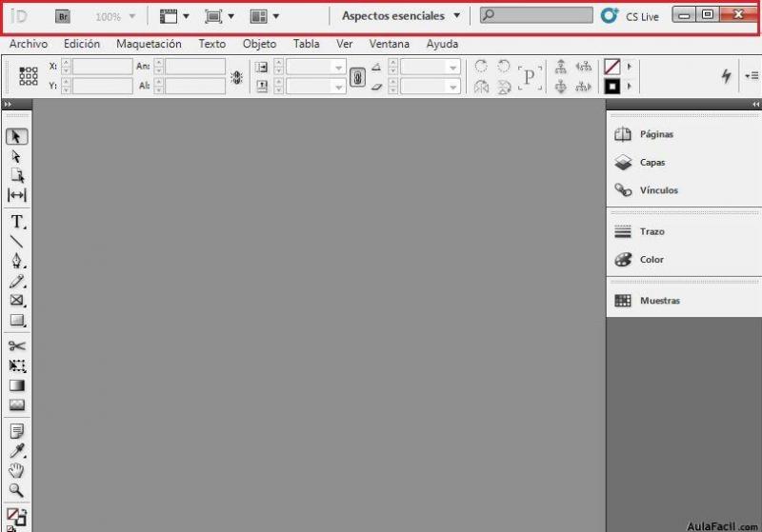Open the Aspectos esenciales workspace dropdown
Viewport: 762px width, 532px height.
click(x=401, y=16)
